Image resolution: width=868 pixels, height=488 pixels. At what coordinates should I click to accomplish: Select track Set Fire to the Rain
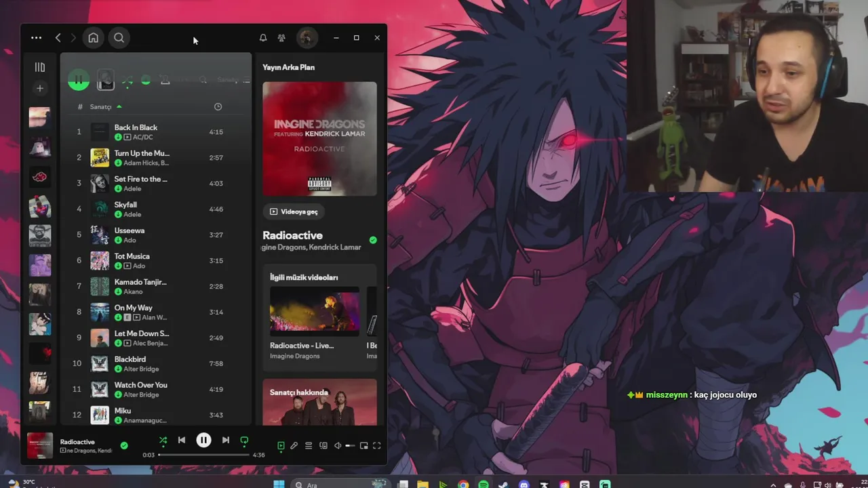(x=156, y=183)
